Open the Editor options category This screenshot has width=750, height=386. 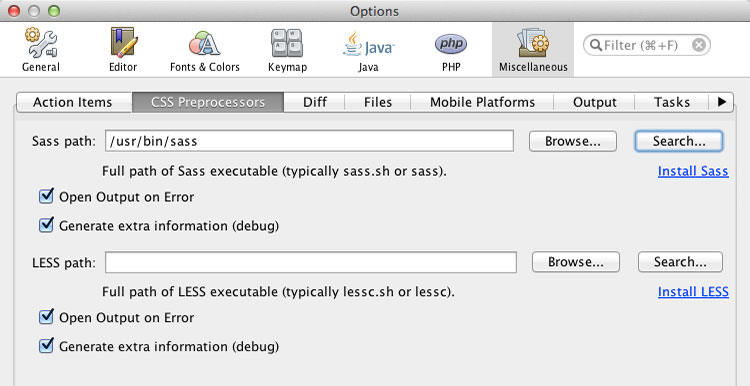coord(123,50)
